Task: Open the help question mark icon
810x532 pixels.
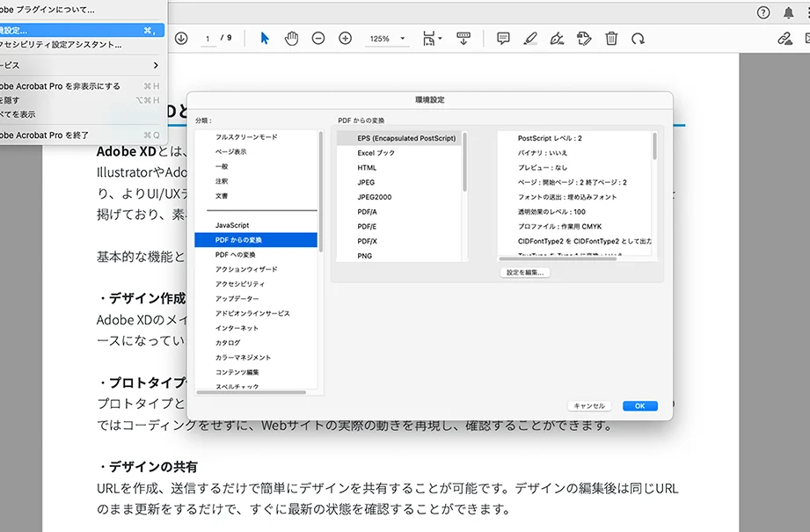Action: click(763, 12)
